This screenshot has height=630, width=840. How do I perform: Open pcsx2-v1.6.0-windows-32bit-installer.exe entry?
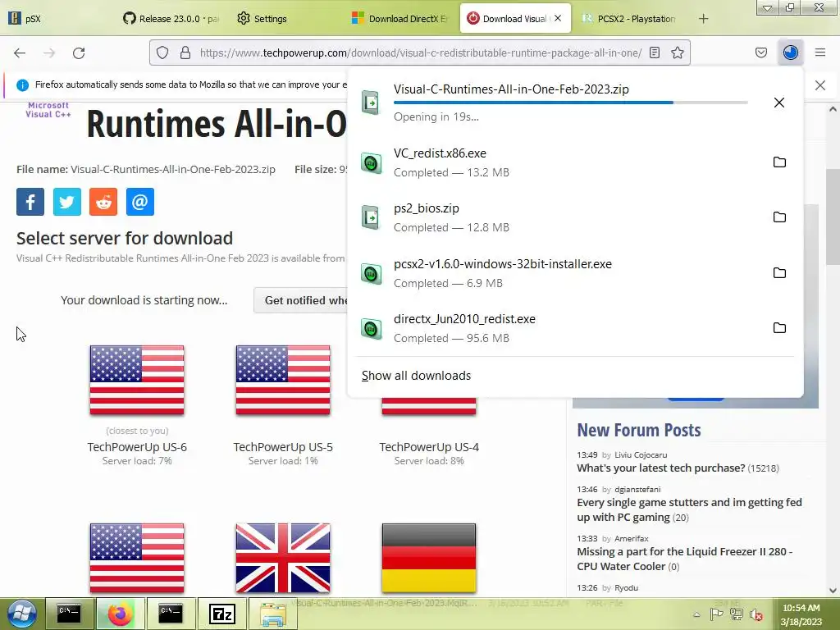tap(557, 273)
